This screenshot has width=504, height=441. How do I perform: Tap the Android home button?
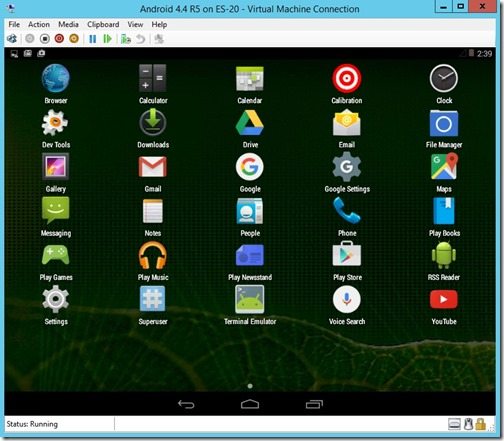250,404
